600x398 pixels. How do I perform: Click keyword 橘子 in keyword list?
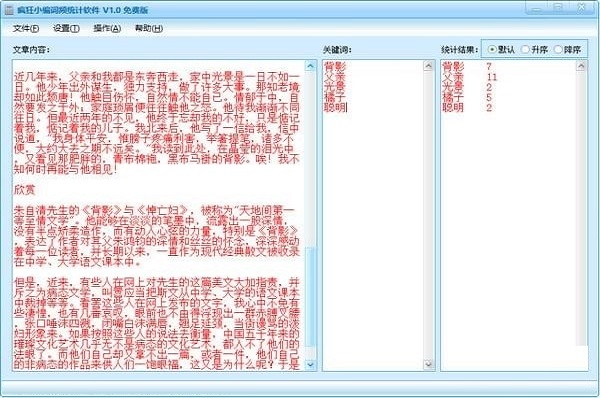335,97
